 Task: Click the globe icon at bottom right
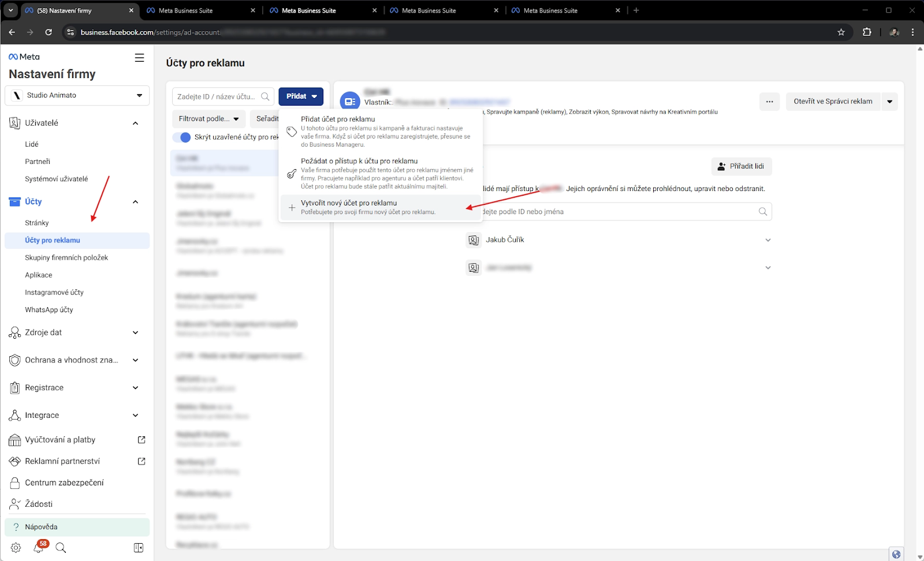(x=896, y=554)
